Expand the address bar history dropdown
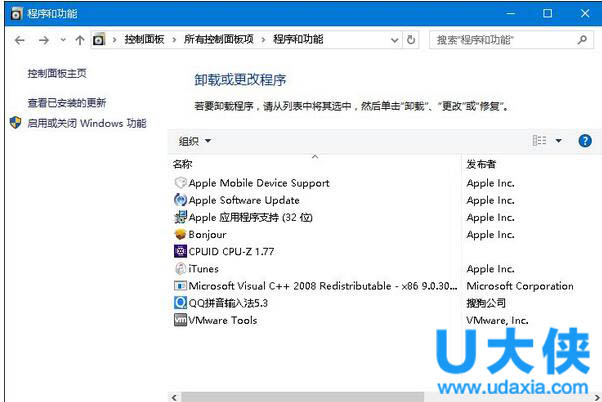Image resolution: width=602 pixels, height=402 pixels. coord(393,40)
